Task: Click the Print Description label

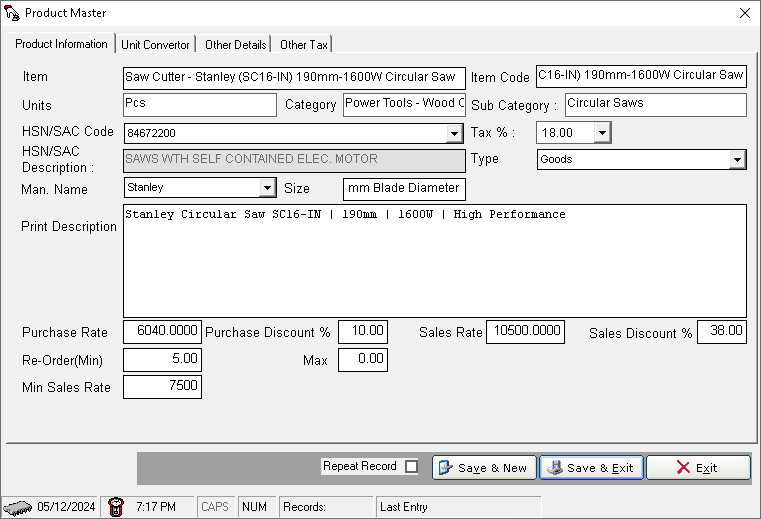Action: 69,227
